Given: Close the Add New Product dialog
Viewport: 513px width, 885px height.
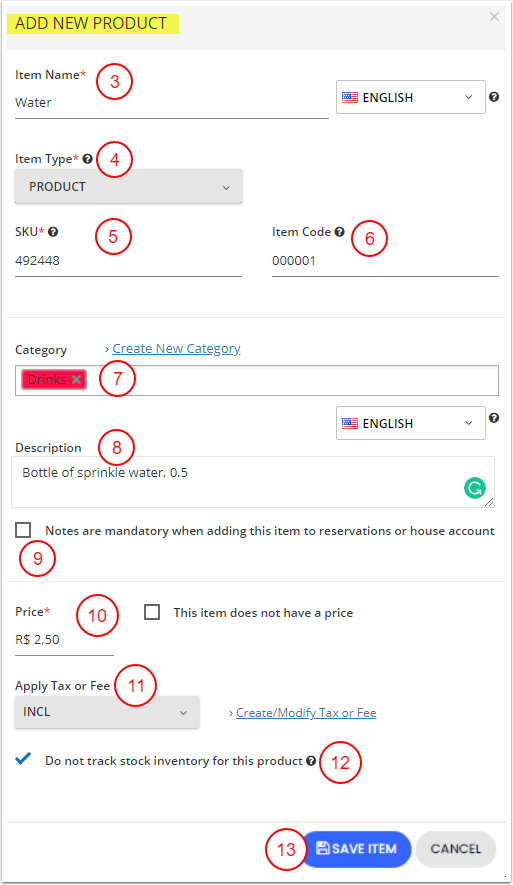Looking at the screenshot, I should pyautogui.click(x=494, y=17).
